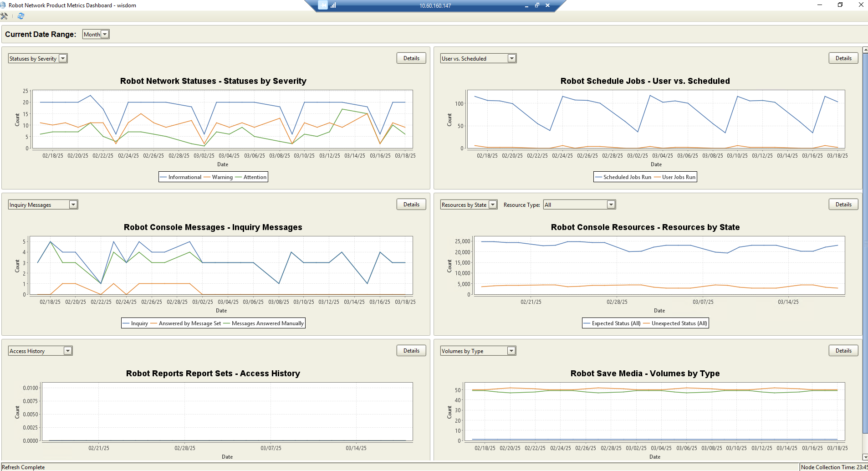The image size is (868, 471).
Task: Click Messages Answered Manually legend entry
Action: point(263,323)
